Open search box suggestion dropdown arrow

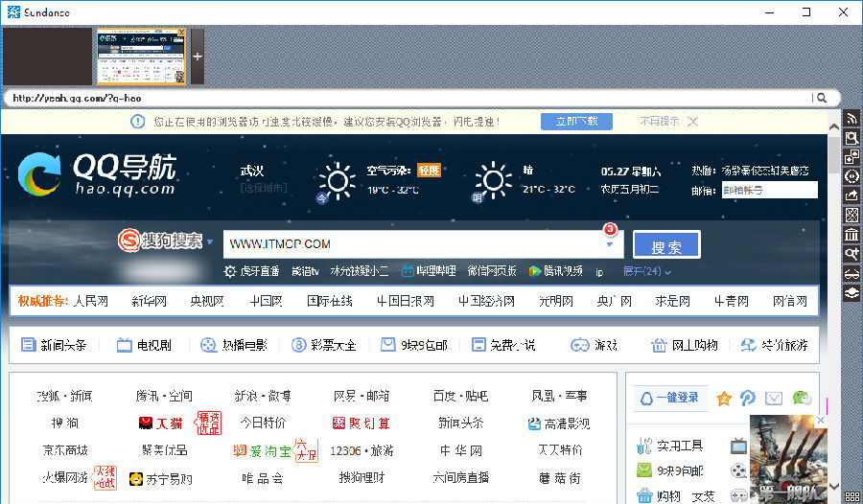click(610, 244)
